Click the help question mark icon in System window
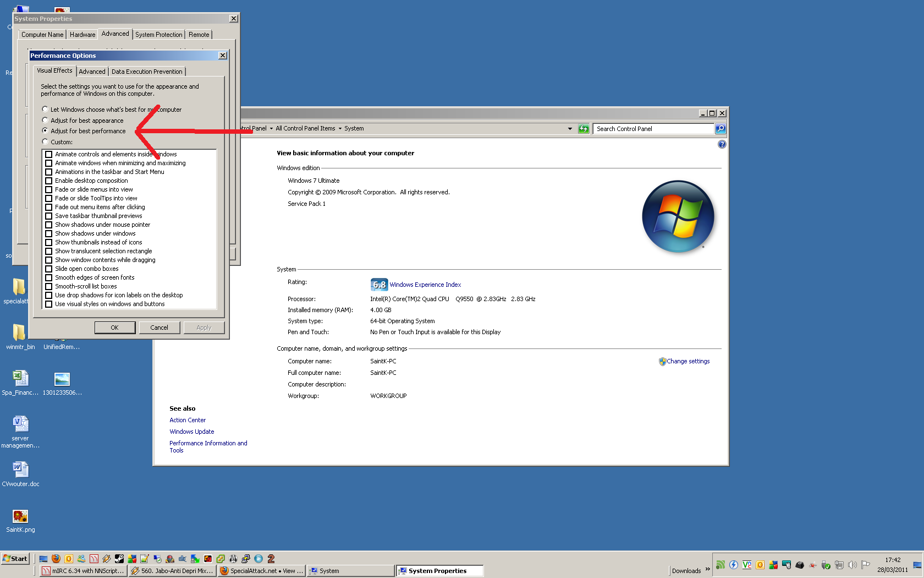The image size is (924, 578). click(x=722, y=144)
